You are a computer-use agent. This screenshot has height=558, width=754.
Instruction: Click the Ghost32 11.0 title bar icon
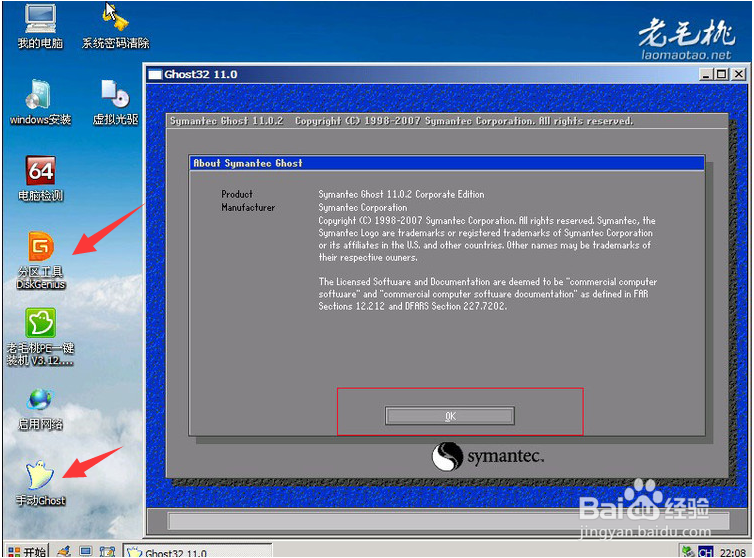click(155, 75)
